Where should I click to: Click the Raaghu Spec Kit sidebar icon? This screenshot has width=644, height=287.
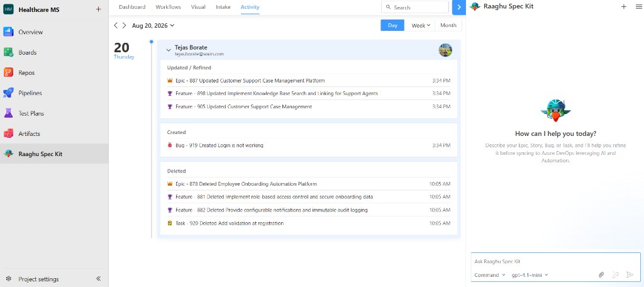pos(9,154)
